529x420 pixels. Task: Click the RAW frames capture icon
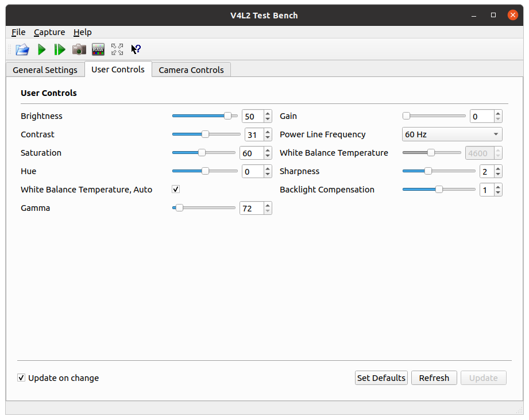(98, 49)
